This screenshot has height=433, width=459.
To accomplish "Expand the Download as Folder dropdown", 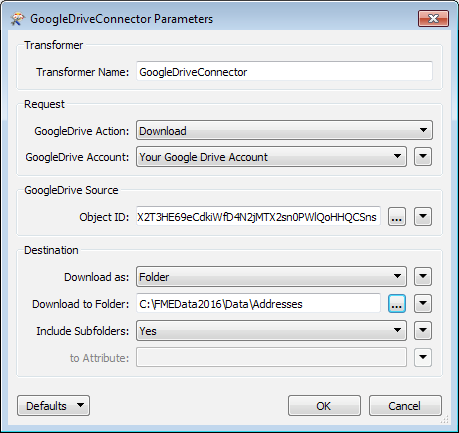I will coord(271,276).
